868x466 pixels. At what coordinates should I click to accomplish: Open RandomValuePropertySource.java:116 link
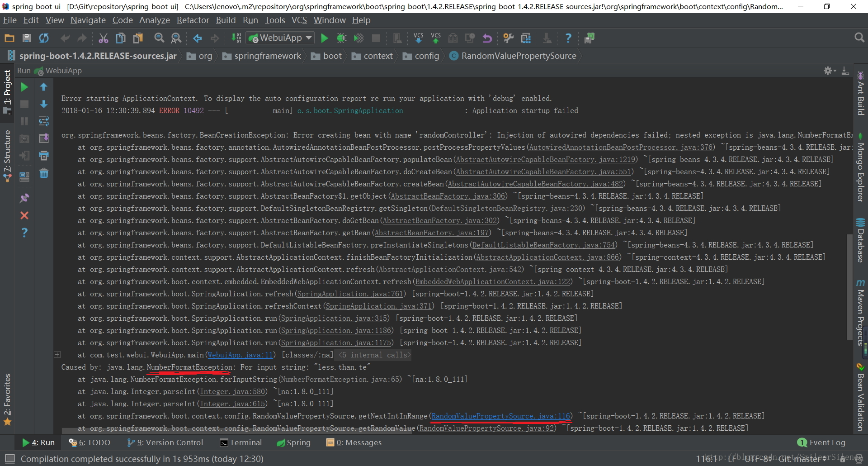click(x=501, y=416)
